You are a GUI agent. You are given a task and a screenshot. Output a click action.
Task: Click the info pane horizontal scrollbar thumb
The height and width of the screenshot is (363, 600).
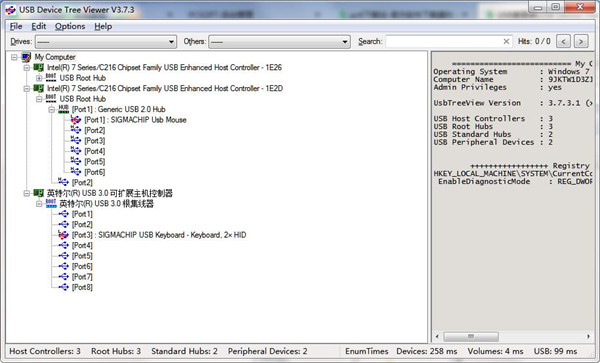(x=471, y=337)
